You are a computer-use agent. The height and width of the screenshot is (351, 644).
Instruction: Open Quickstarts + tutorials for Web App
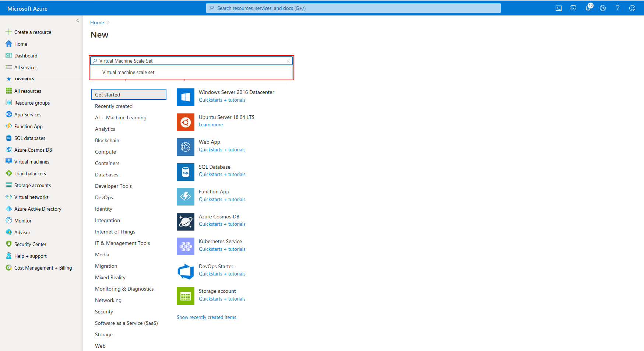pyautogui.click(x=222, y=150)
